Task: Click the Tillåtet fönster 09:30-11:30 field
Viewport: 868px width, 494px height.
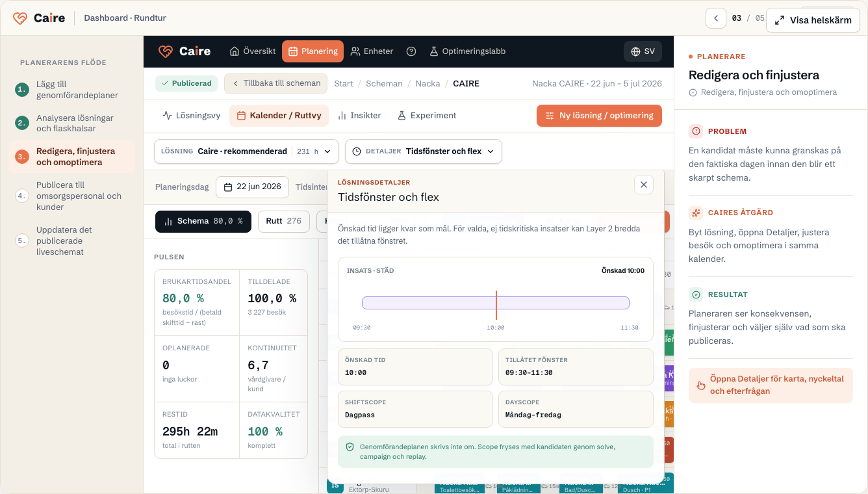Action: [x=576, y=367]
